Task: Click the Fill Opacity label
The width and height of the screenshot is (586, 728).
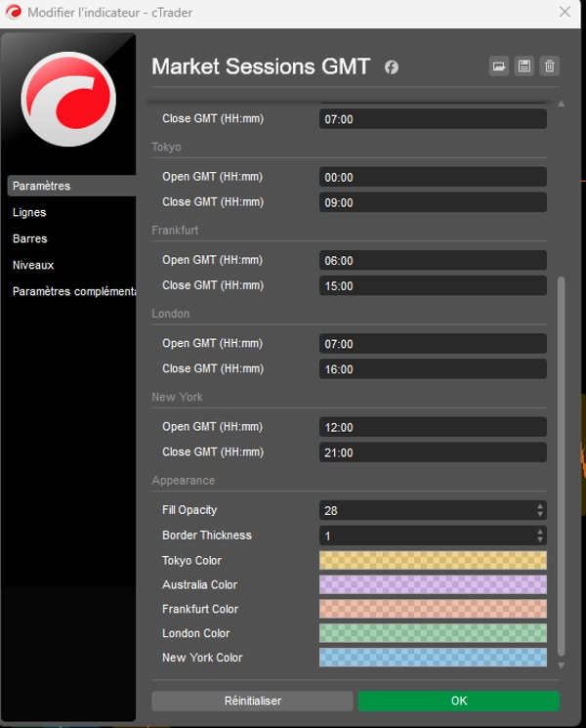Action: (x=189, y=510)
